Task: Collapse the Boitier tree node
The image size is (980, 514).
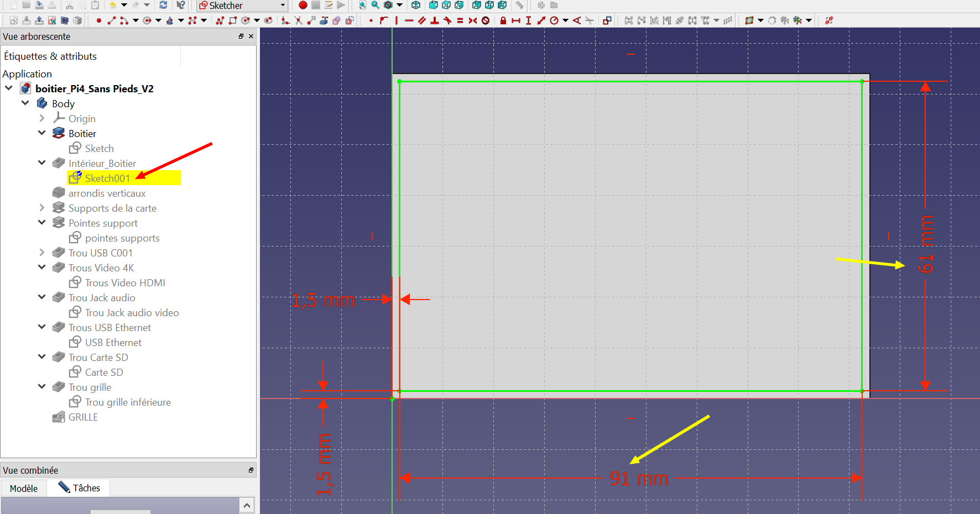Action: pos(42,133)
